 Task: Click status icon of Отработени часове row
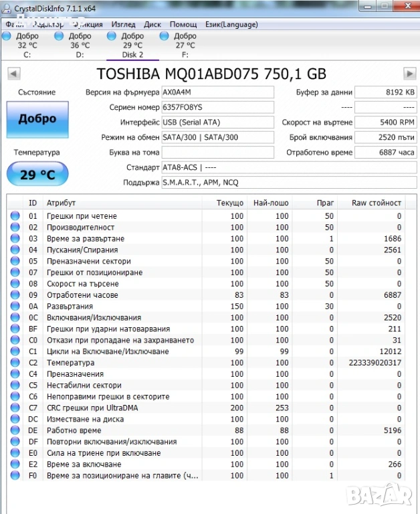pos(15,295)
